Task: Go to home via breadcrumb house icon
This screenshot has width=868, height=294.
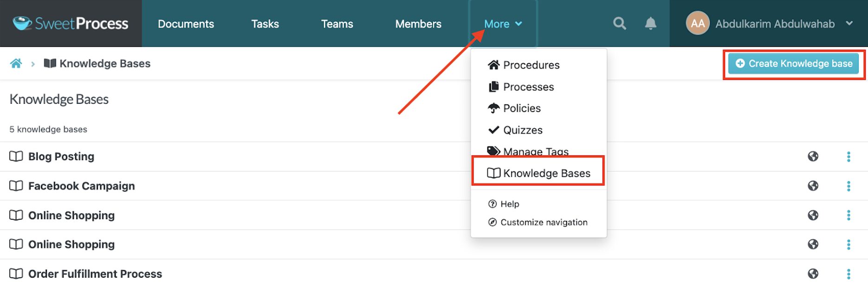Action: 16,64
